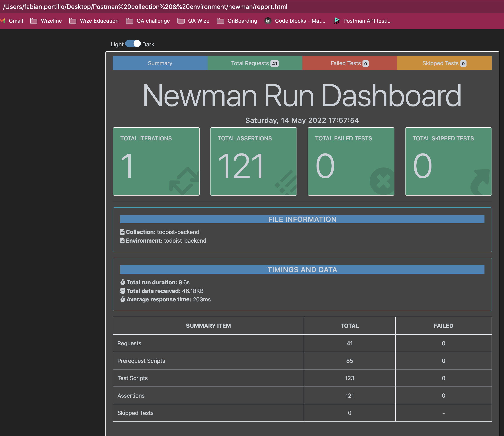Click the Requests row label

point(129,343)
